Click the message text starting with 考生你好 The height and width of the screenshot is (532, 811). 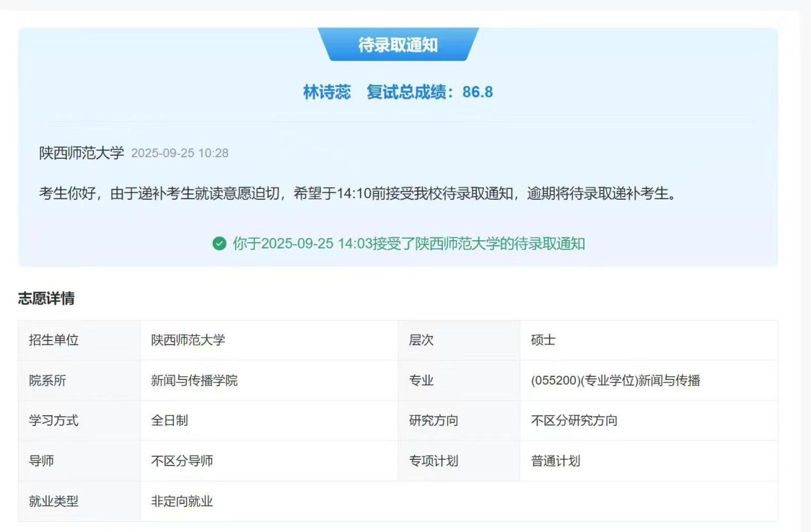357,194
